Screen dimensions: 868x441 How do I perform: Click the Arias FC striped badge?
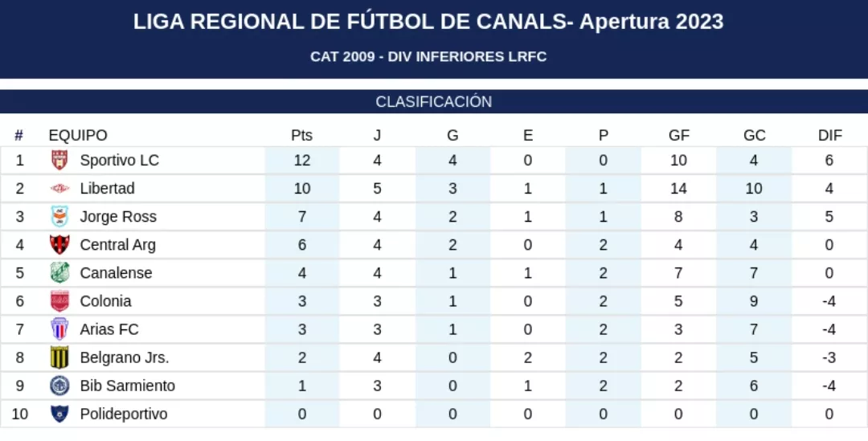pos(59,329)
